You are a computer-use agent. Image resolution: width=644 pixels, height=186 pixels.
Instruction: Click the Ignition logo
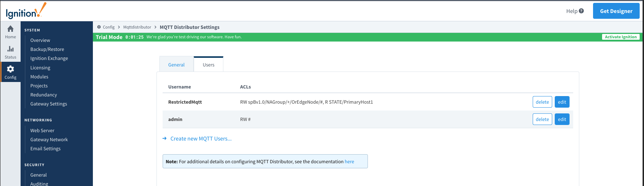[x=26, y=11]
